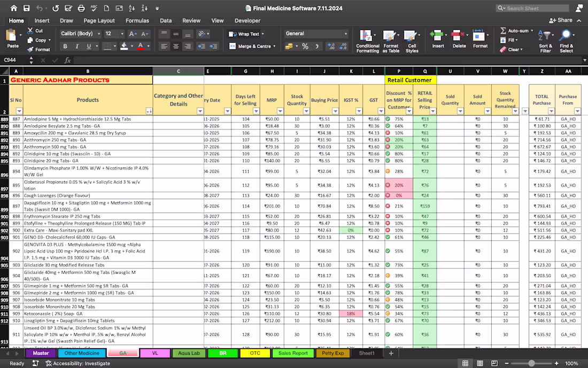Open the Page Layout ribbon tab
Image resolution: width=588 pixels, height=368 pixels.
(x=99, y=21)
